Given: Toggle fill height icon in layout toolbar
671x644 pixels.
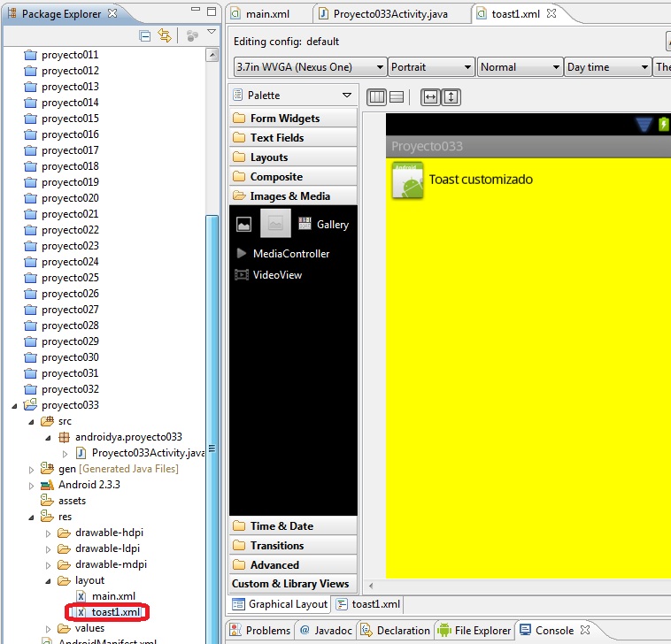Looking at the screenshot, I should [451, 97].
